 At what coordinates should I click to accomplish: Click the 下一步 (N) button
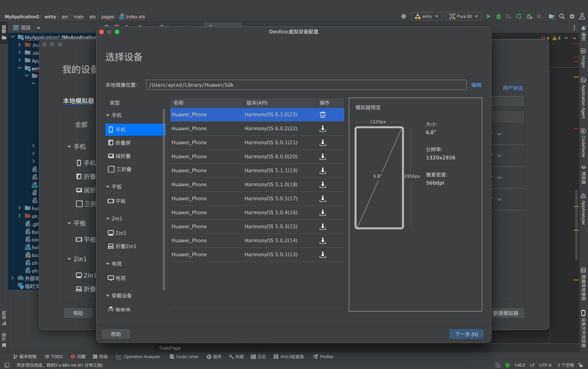click(x=466, y=334)
